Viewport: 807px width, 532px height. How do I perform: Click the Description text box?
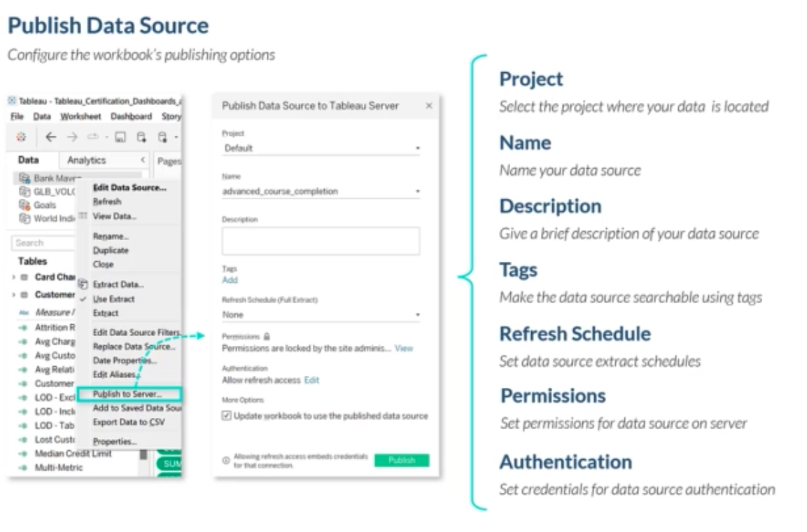321,241
